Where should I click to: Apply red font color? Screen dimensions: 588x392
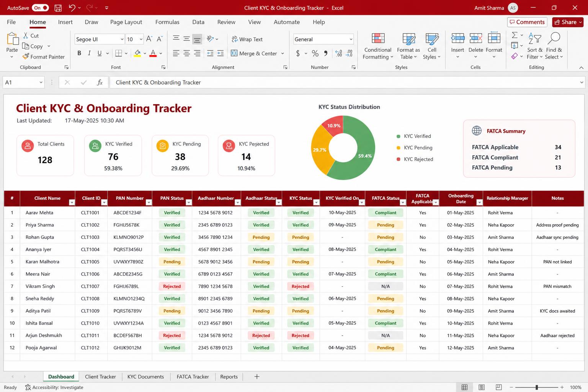coord(153,53)
